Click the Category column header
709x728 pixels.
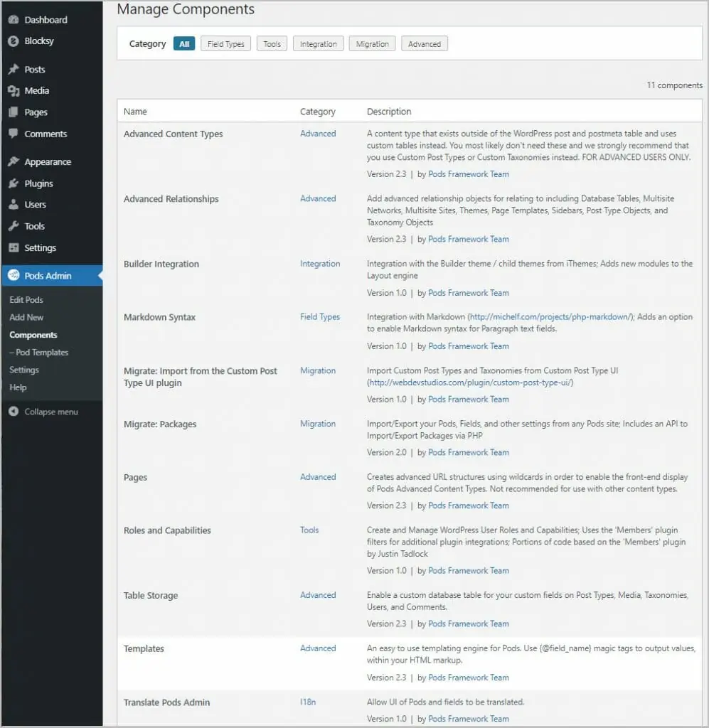click(318, 112)
